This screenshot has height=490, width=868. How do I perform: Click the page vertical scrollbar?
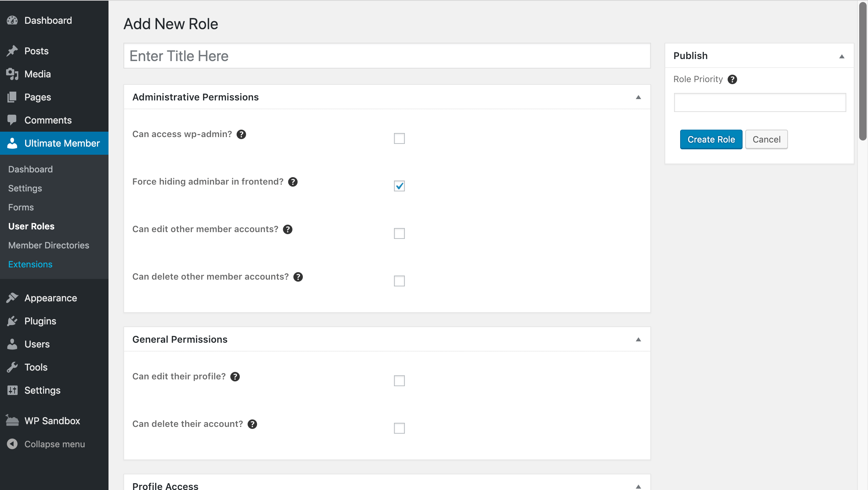click(x=863, y=71)
